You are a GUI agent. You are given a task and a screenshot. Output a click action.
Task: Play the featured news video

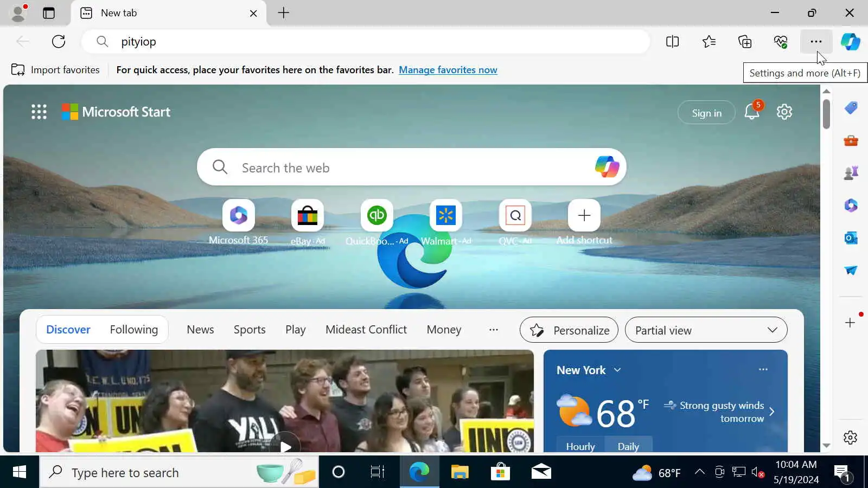pyautogui.click(x=285, y=446)
